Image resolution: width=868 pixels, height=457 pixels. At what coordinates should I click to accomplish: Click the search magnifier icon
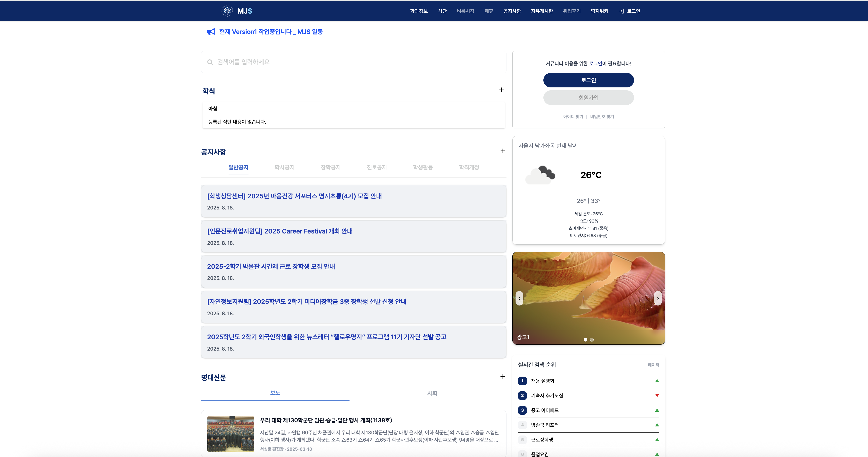(210, 62)
